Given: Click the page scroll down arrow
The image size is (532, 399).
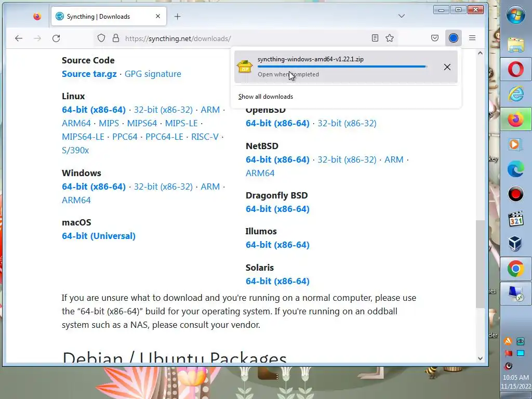Looking at the screenshot, I should coord(480,358).
